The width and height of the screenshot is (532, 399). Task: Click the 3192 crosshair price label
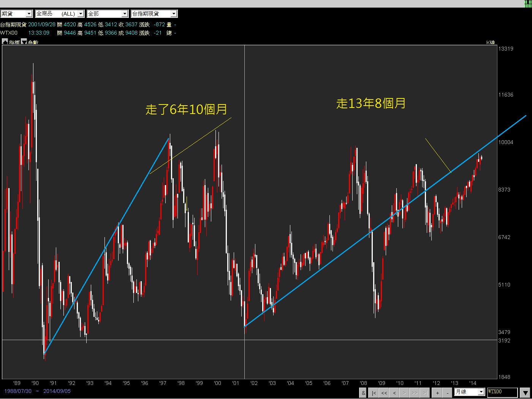click(504, 340)
